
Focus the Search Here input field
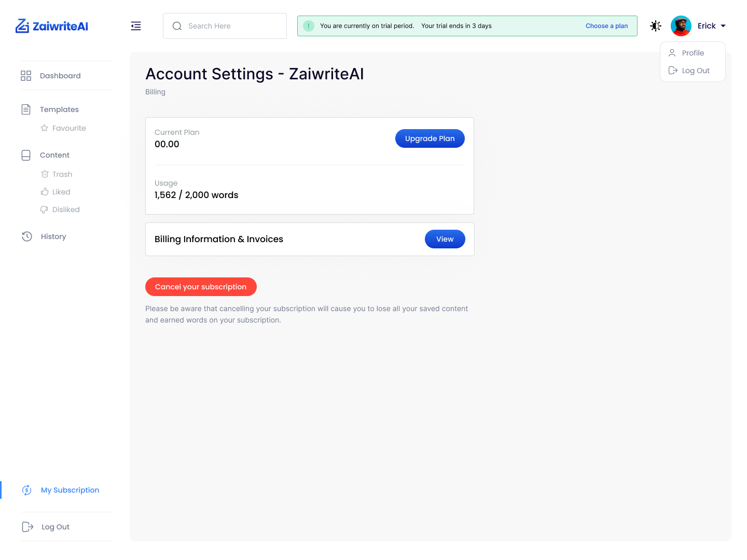point(231,26)
